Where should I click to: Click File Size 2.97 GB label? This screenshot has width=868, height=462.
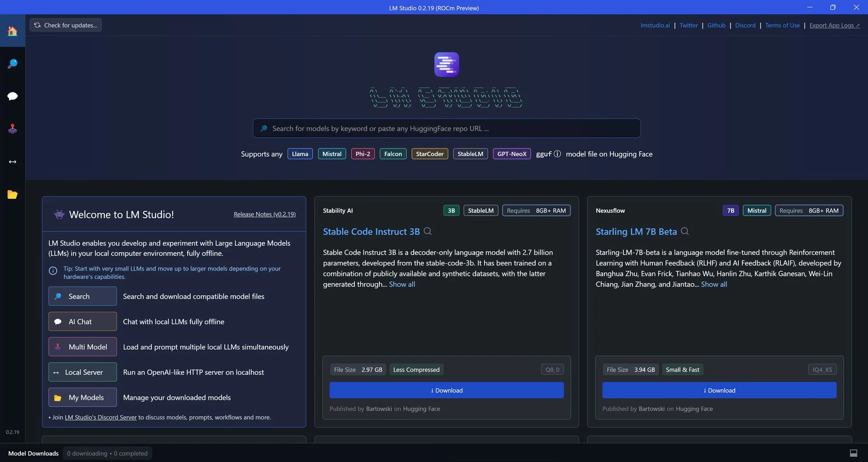point(358,369)
